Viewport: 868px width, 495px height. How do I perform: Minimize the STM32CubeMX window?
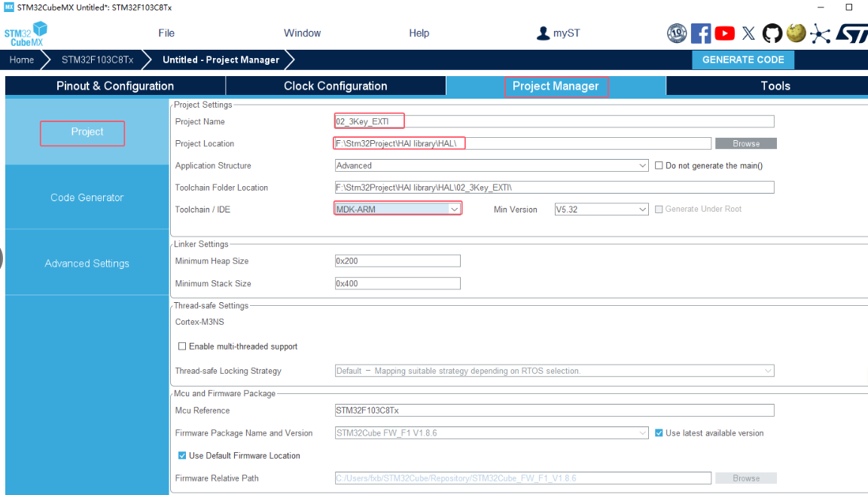821,8
